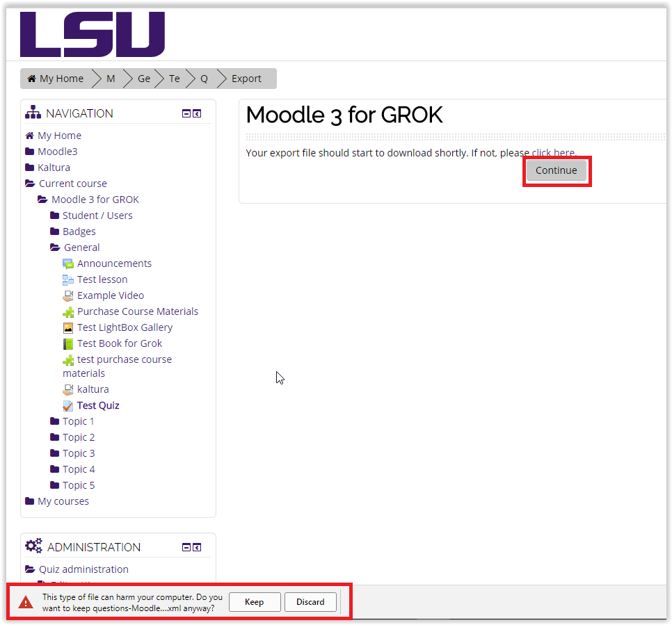Hide the Navigation block
This screenshot has width=672, height=625.
click(186, 113)
